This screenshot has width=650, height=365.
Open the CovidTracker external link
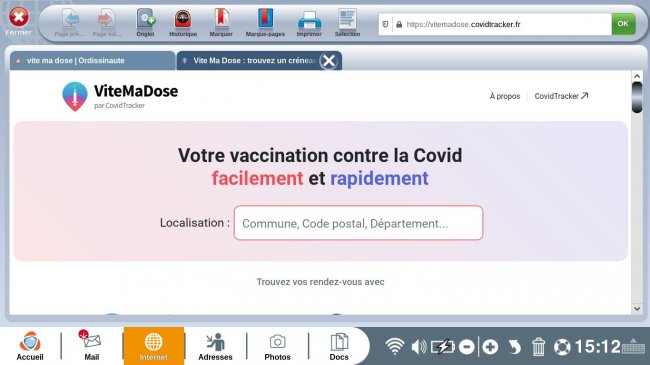[561, 96]
